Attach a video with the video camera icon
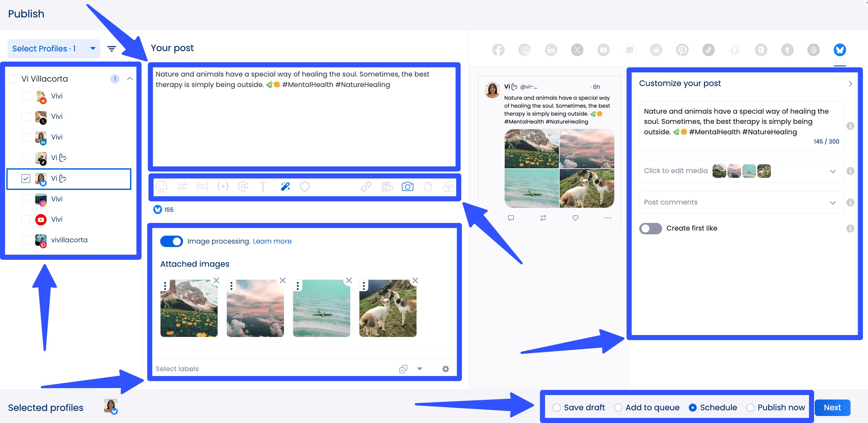868x423 pixels. coord(386,186)
